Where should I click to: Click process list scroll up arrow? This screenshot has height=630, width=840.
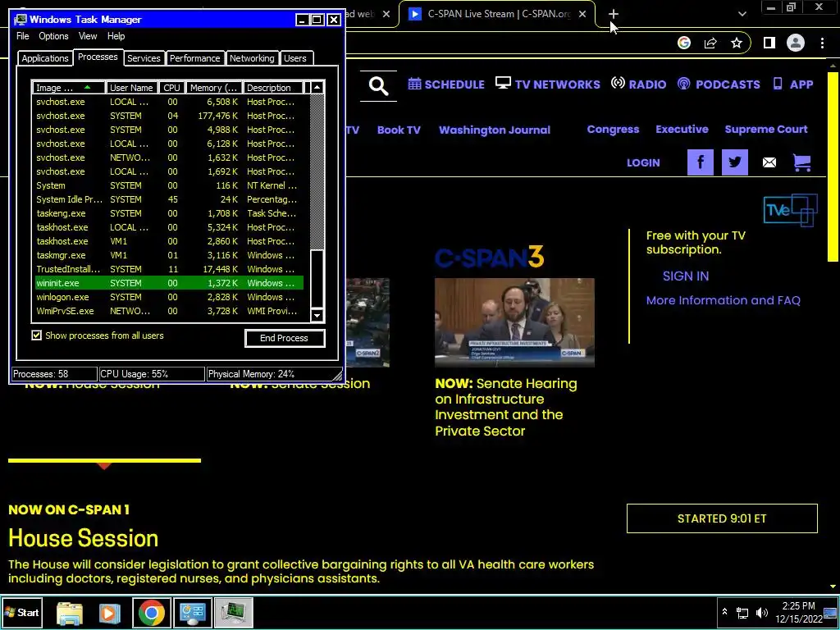317,87
